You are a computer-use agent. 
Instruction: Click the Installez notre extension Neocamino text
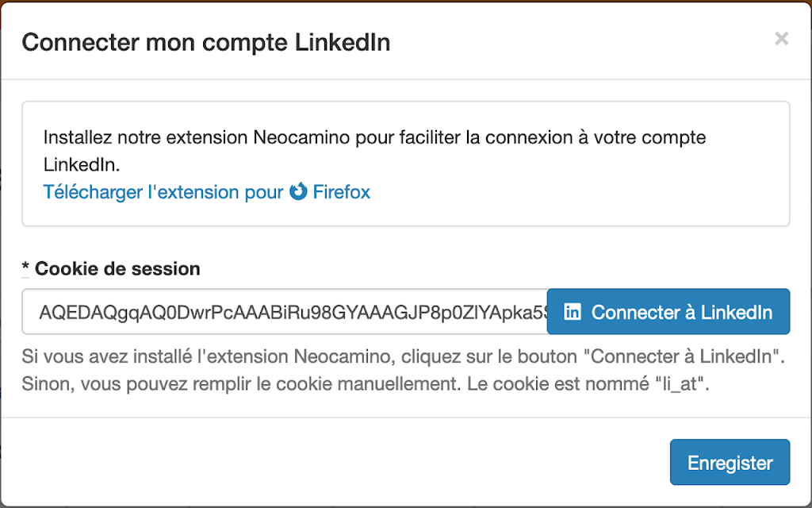click(373, 137)
